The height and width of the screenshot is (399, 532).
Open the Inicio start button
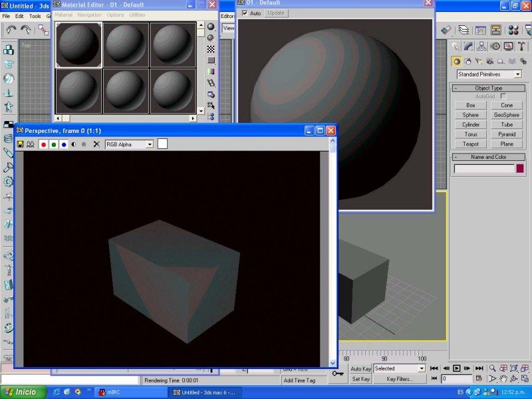24,392
